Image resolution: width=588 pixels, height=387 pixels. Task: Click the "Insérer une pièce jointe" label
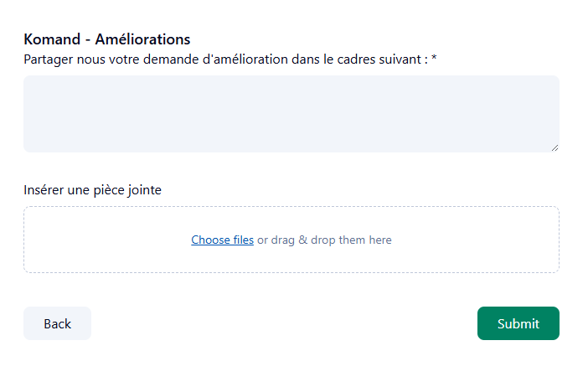(x=92, y=190)
